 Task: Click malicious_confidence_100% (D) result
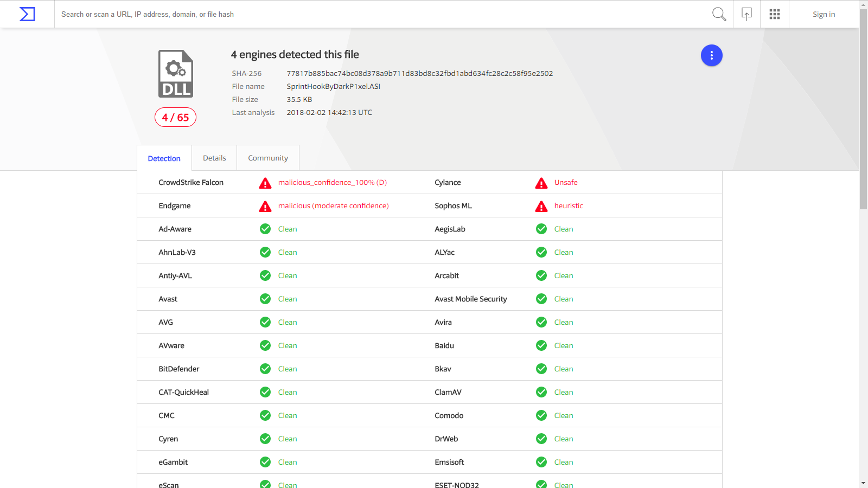pyautogui.click(x=333, y=183)
